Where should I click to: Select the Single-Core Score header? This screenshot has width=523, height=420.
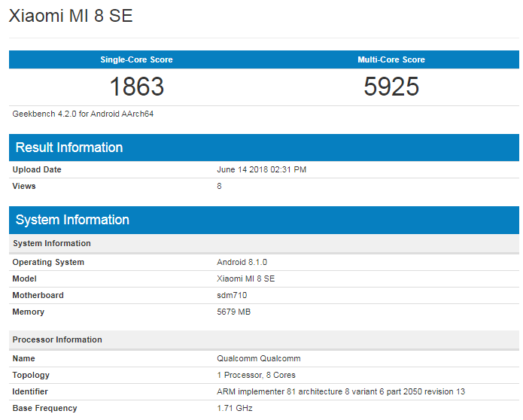tap(136, 59)
